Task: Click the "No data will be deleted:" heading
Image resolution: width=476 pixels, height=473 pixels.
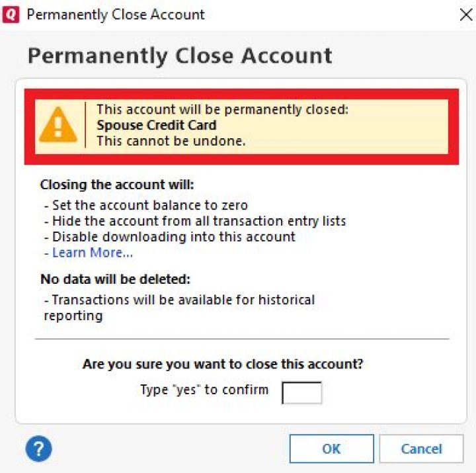Action: click(115, 279)
